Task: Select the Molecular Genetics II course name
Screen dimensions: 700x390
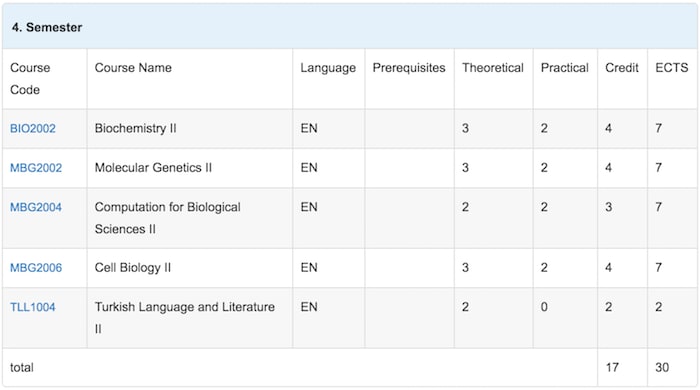Action: [153, 168]
